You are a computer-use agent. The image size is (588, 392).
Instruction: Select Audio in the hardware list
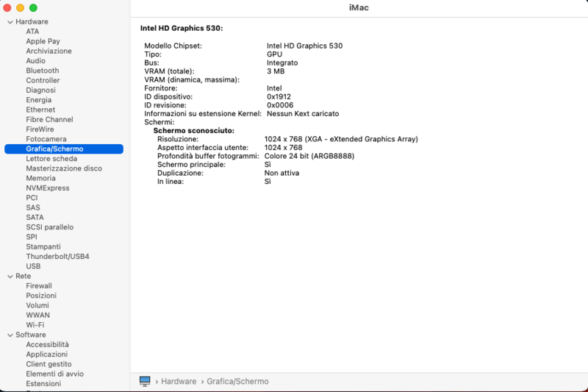click(x=35, y=61)
